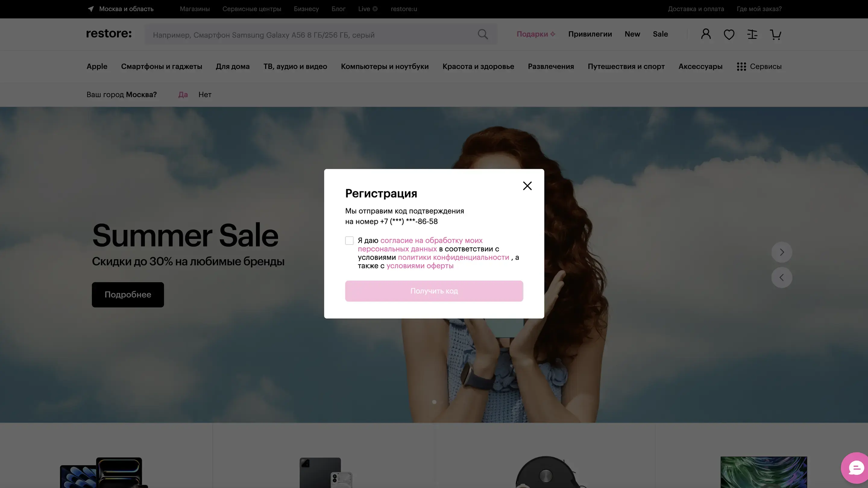Viewport: 868px width, 488px height.
Task: Go to next banner slide
Action: click(782, 252)
